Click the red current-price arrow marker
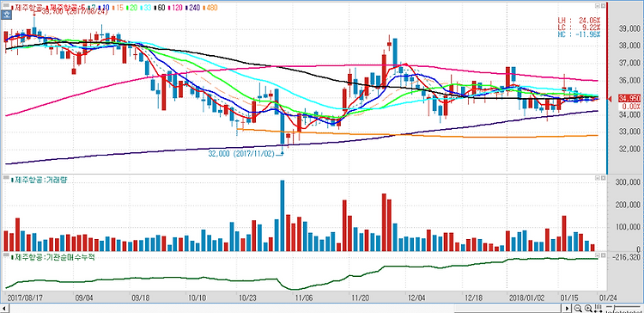This screenshot has height=313, width=644. 610,99
